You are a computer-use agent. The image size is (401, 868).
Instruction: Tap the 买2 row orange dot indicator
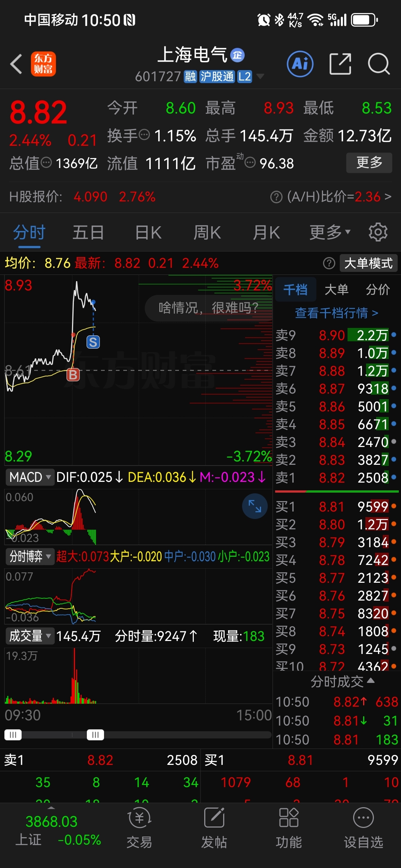[394, 524]
